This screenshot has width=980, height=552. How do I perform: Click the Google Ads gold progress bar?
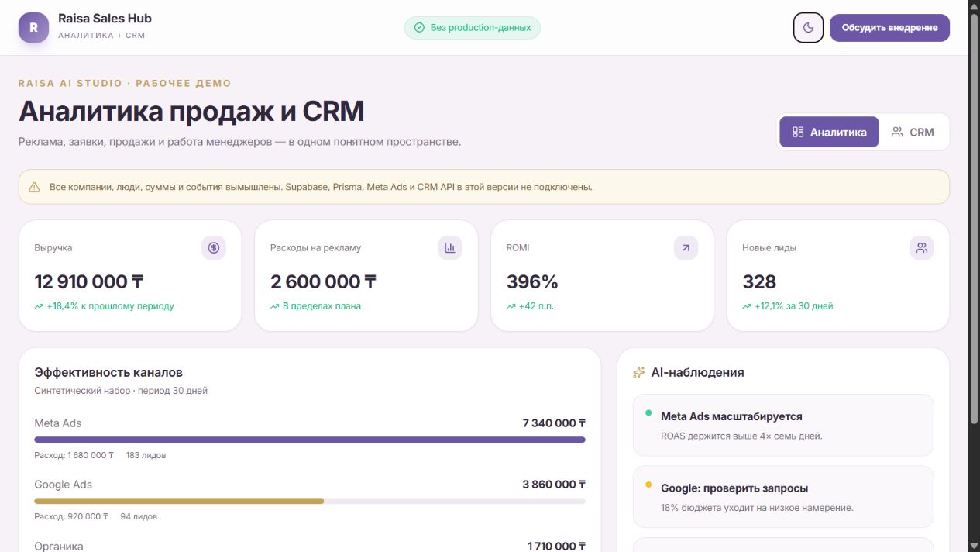[179, 501]
